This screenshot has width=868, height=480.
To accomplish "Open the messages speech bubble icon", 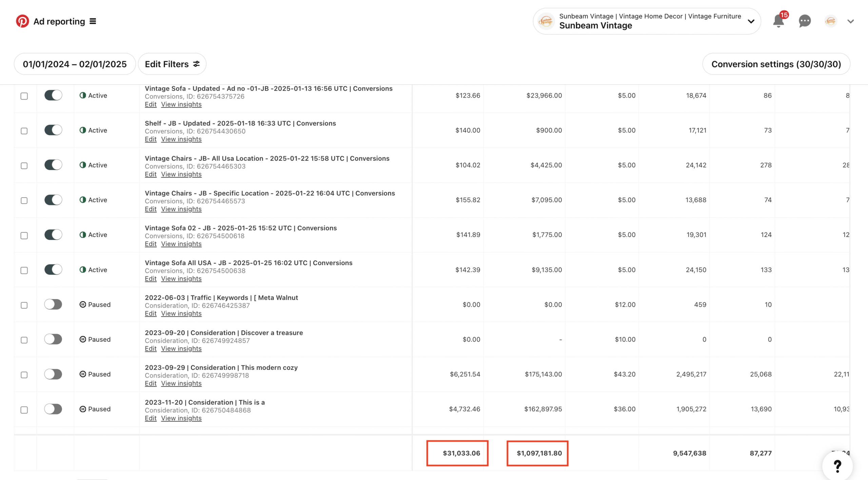I will click(805, 21).
